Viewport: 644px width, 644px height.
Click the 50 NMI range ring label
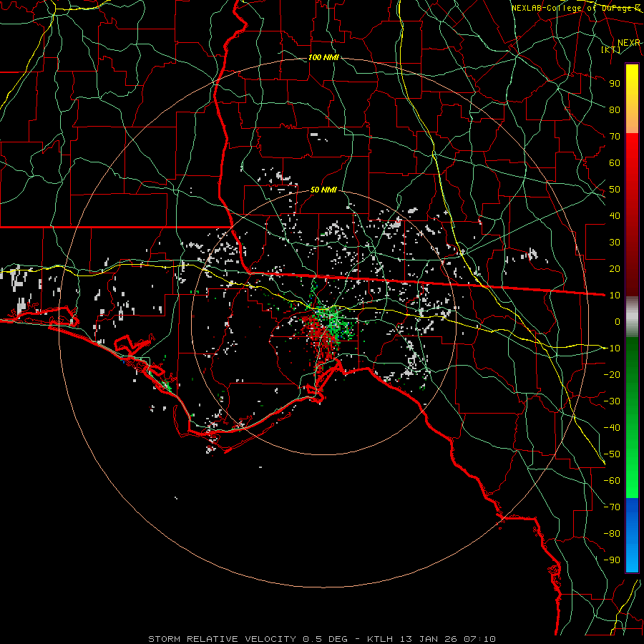coord(323,190)
